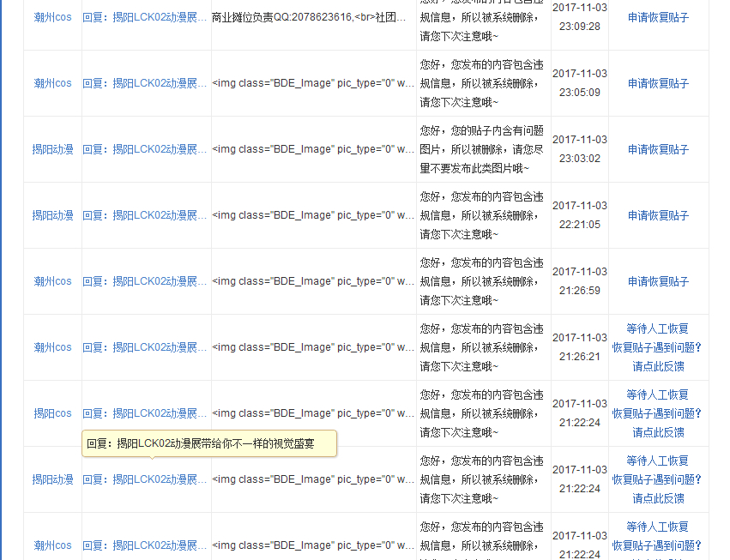The width and height of the screenshot is (730, 560).
Task: Open 揭阳动漫 forum link in 23:03:02 row
Action: tap(52, 149)
